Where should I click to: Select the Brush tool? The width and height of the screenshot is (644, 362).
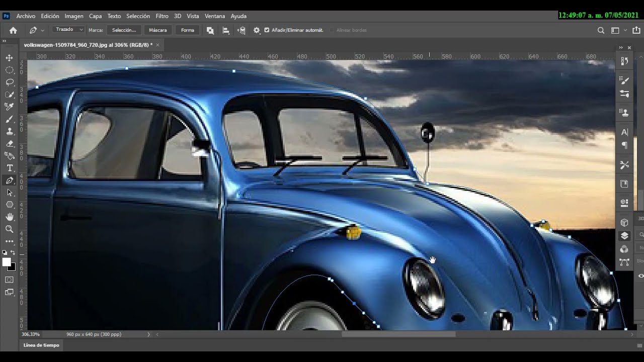[x=10, y=119]
